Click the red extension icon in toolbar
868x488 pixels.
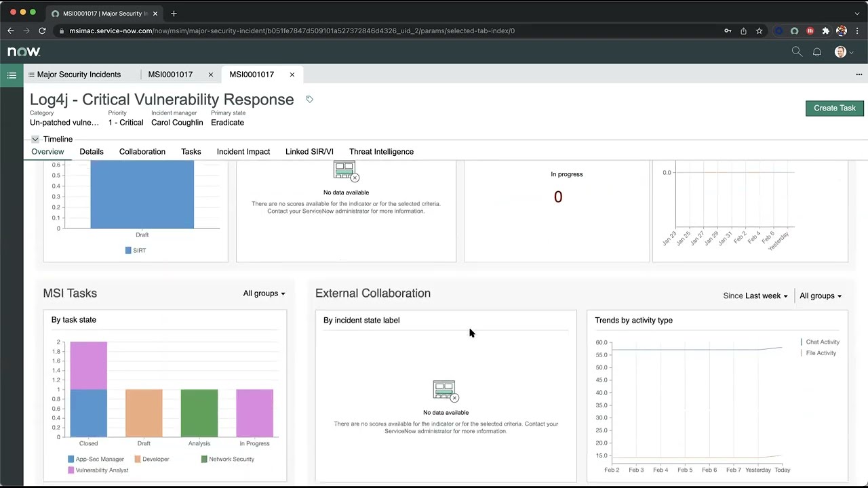pyautogui.click(x=810, y=30)
